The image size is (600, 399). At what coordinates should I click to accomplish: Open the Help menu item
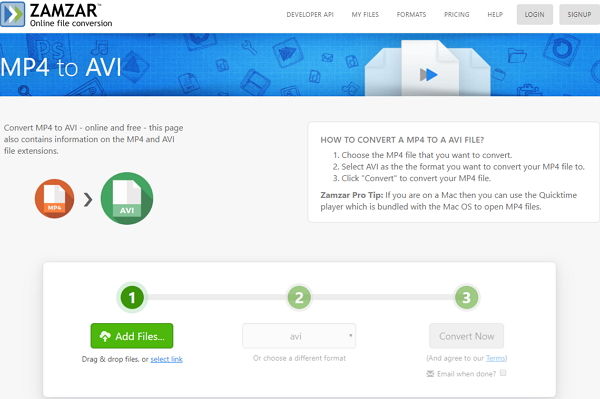495,15
